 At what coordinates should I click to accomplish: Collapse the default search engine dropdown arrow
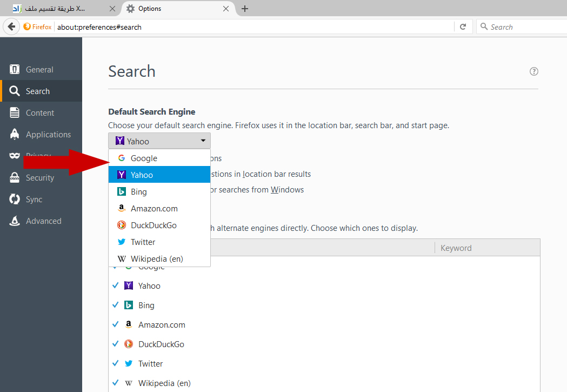(203, 141)
